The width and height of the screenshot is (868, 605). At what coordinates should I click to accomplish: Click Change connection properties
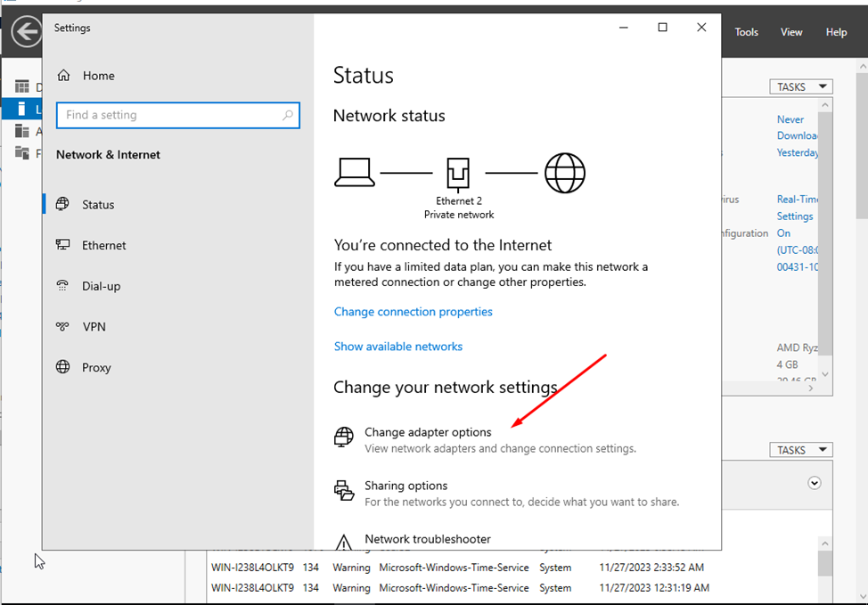click(413, 311)
